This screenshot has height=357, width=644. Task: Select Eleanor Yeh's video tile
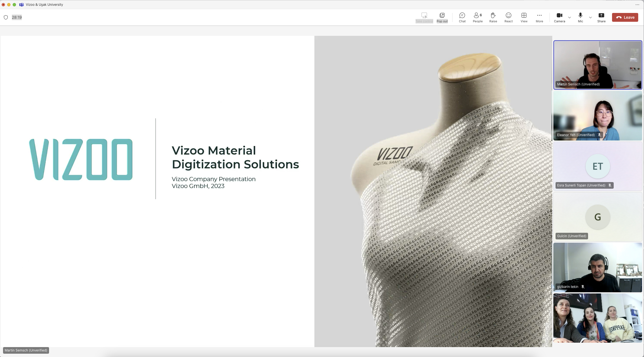597,116
